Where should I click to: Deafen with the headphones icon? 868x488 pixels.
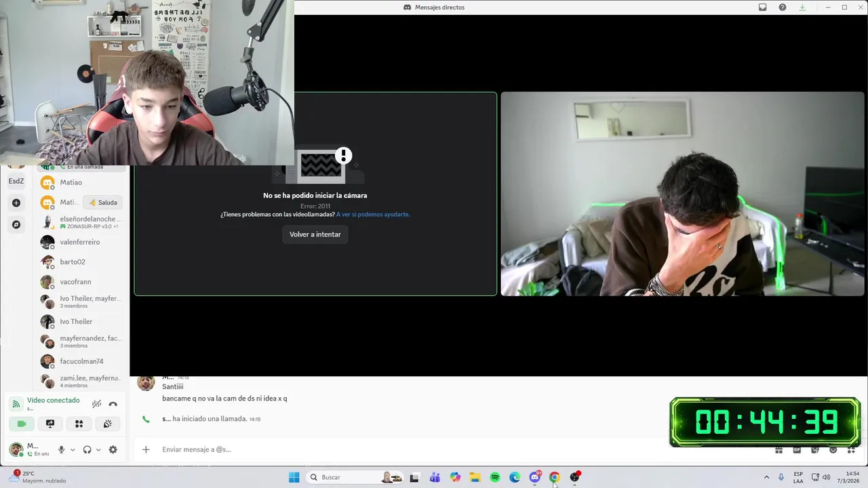click(87, 449)
